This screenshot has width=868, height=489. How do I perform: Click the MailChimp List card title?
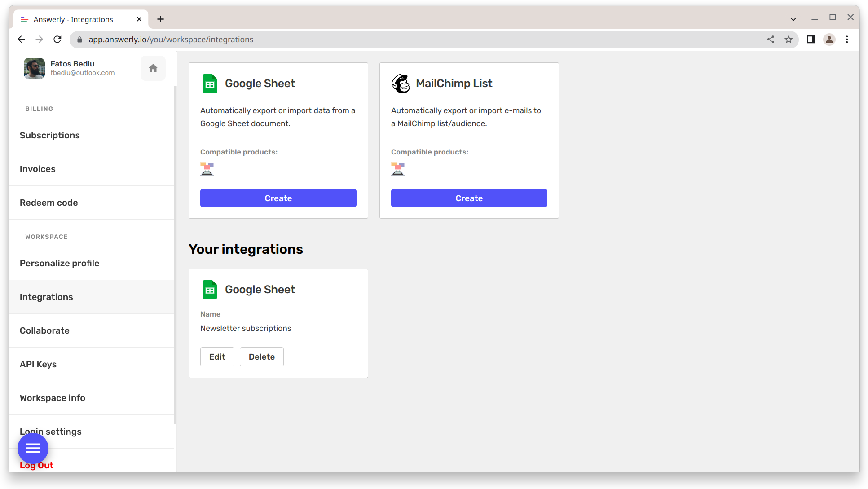coord(454,84)
